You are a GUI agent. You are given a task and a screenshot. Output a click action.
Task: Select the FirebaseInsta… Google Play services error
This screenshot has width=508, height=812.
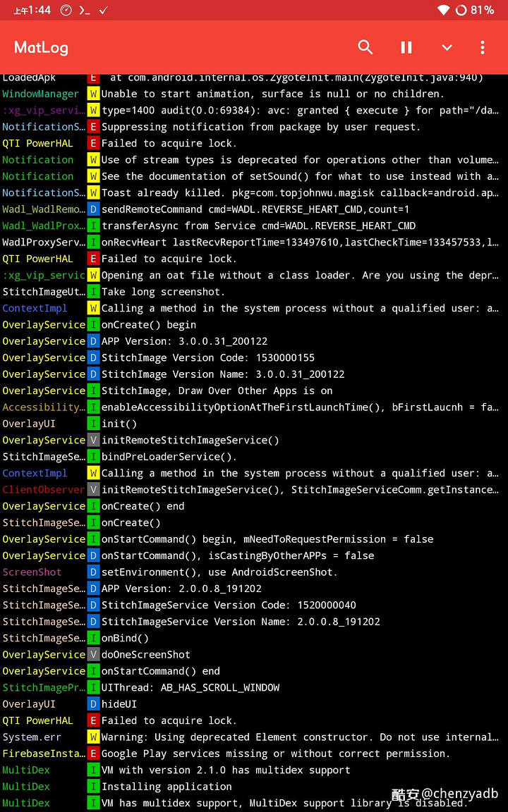coord(254,753)
